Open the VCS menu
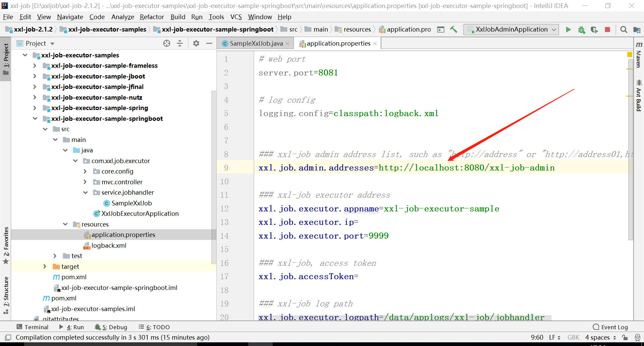Viewport: 644px width, 346px height. [x=236, y=17]
